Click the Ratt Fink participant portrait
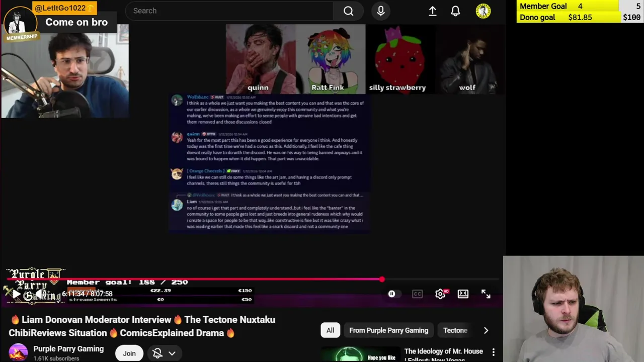The image size is (644, 362). click(x=331, y=59)
